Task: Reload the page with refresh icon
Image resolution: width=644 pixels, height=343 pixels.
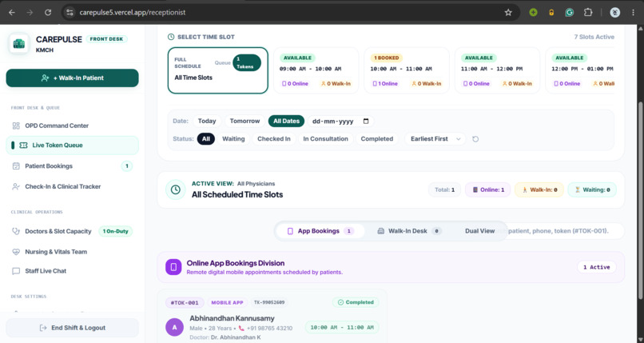Action: [x=48, y=12]
